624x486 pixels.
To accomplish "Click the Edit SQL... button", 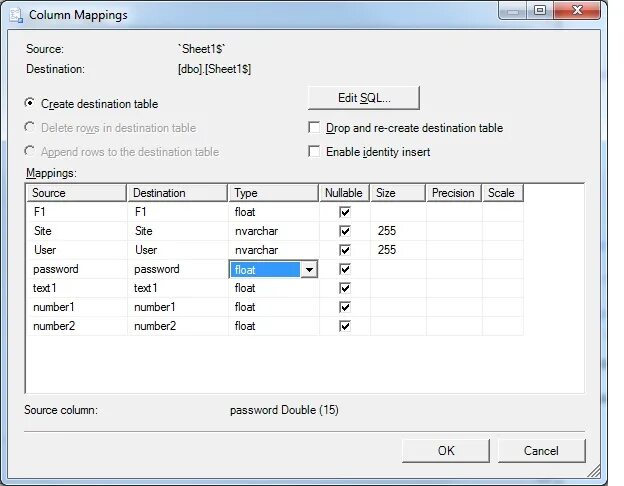I will pos(364,98).
